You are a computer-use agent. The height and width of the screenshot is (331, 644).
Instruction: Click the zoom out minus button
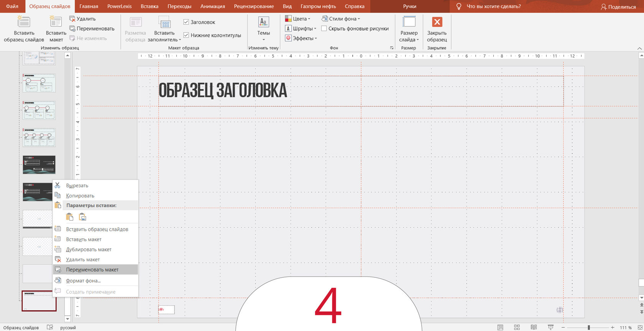[563, 328]
